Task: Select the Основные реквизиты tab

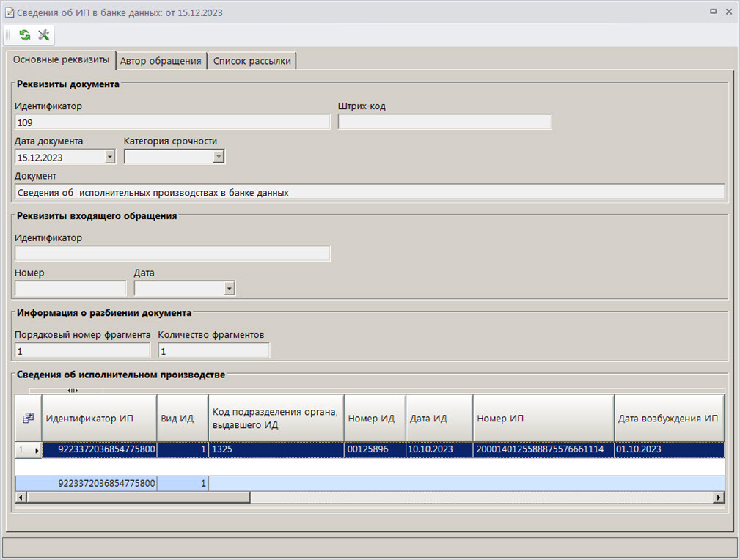Action: click(61, 59)
